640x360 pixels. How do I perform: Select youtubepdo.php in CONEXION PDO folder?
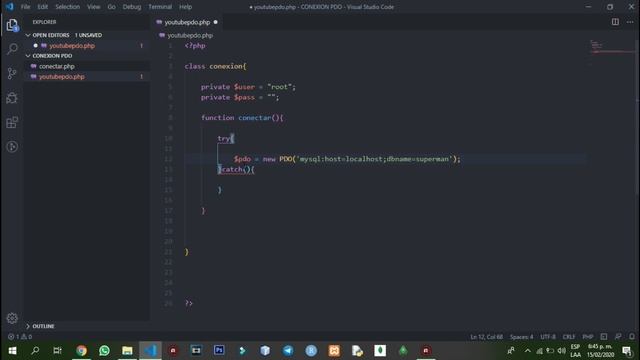(x=62, y=76)
